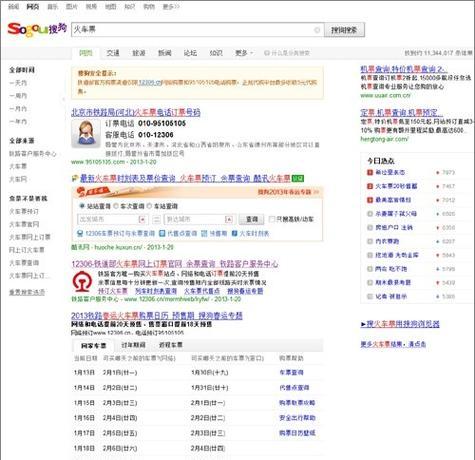The image size is (475, 460).
Task: Click the icon before 火车时刻表
Action: [234, 233]
